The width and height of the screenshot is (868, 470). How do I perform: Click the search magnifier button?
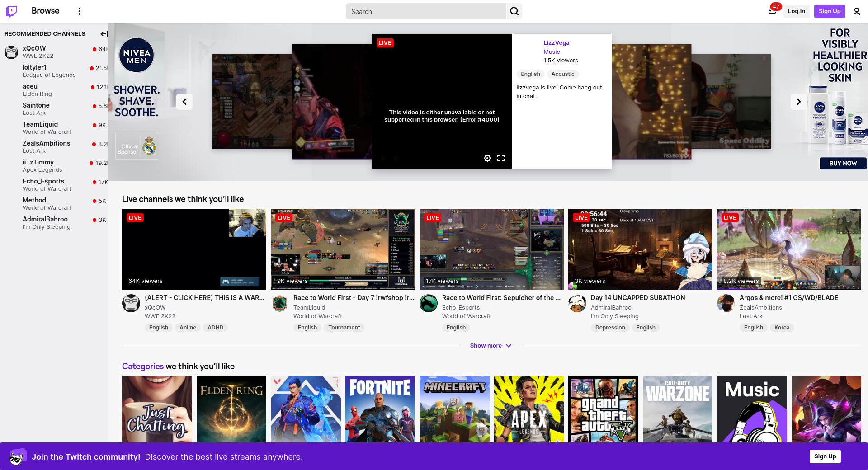514,11
